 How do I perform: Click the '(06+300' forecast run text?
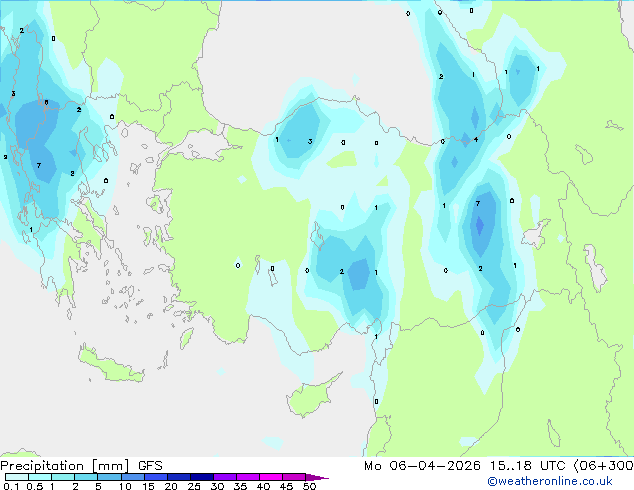coord(603,466)
